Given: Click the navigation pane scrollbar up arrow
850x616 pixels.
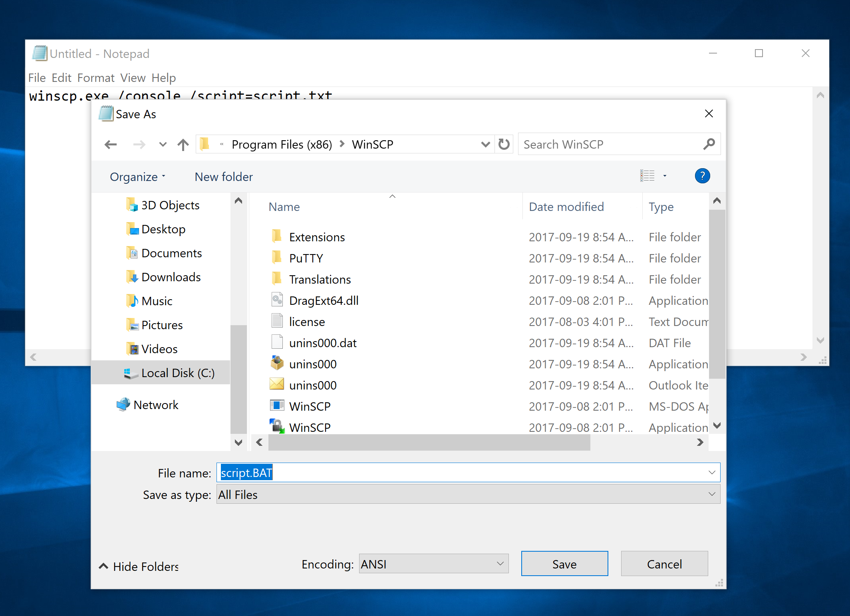Looking at the screenshot, I should click(238, 201).
